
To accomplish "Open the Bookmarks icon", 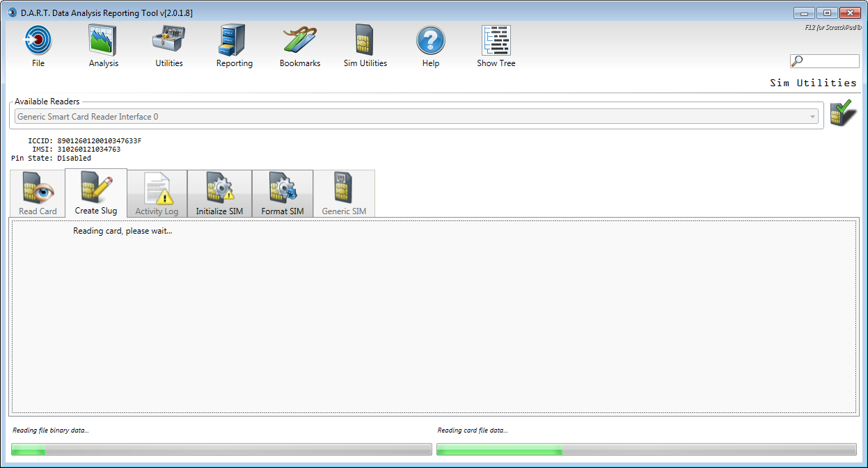I will pos(300,40).
